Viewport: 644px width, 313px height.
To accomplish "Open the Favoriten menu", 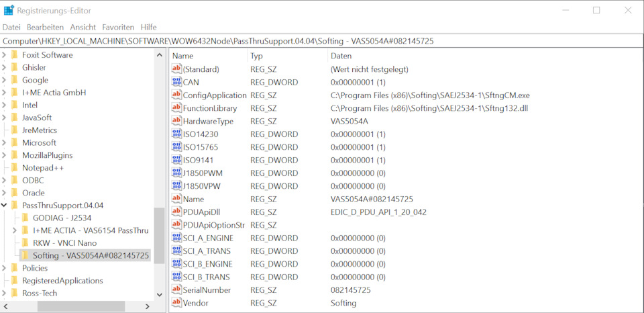I will pyautogui.click(x=118, y=27).
